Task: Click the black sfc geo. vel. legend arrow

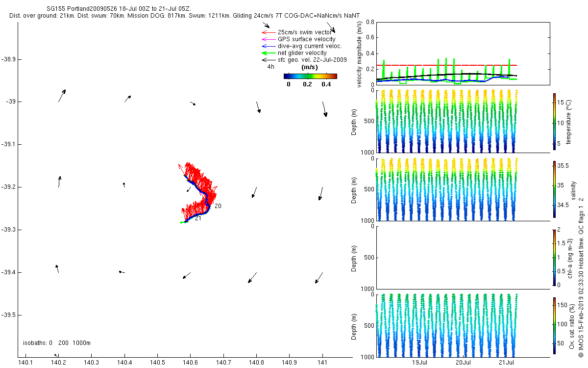Action: pyautogui.click(x=268, y=60)
